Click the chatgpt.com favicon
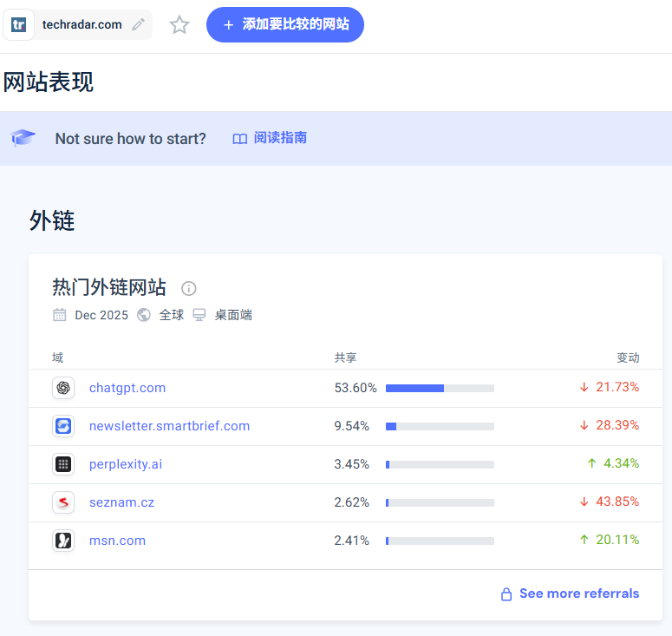The height and width of the screenshot is (636, 672). coord(63,388)
